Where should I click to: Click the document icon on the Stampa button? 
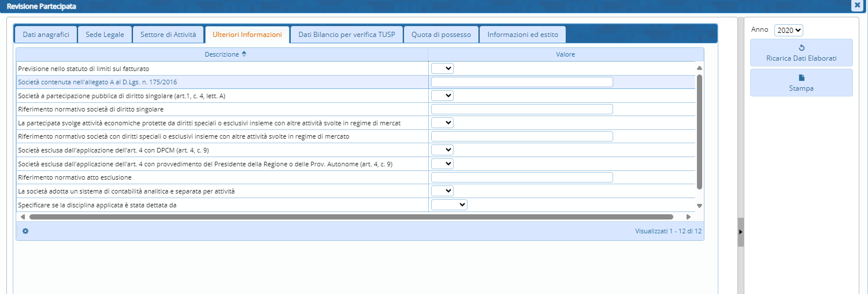click(801, 78)
